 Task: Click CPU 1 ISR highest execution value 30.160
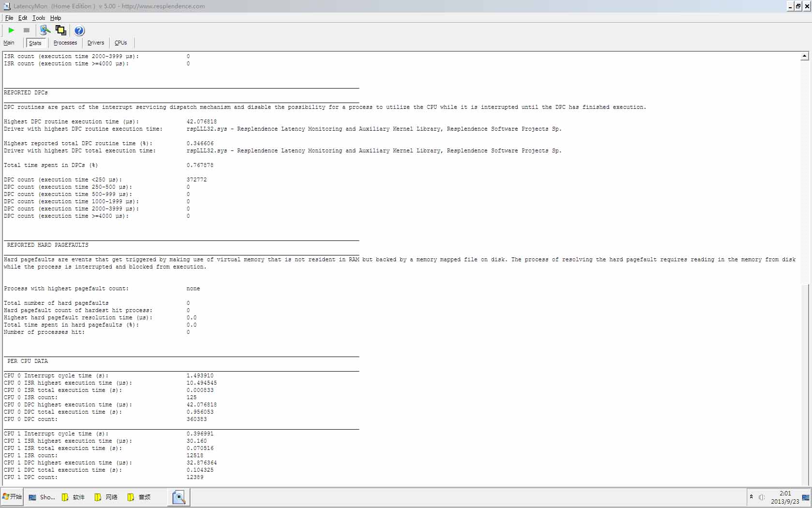tap(197, 441)
